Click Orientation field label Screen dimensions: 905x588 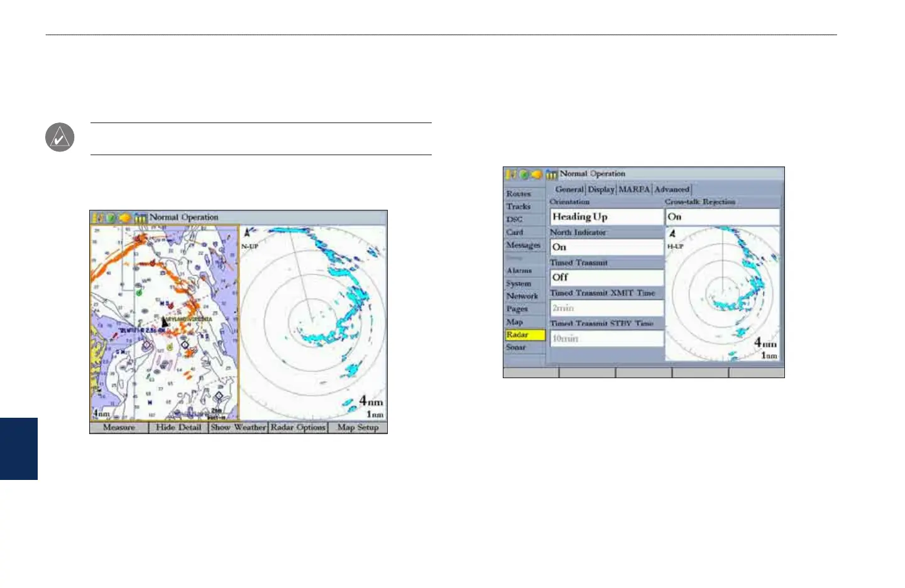tap(570, 202)
